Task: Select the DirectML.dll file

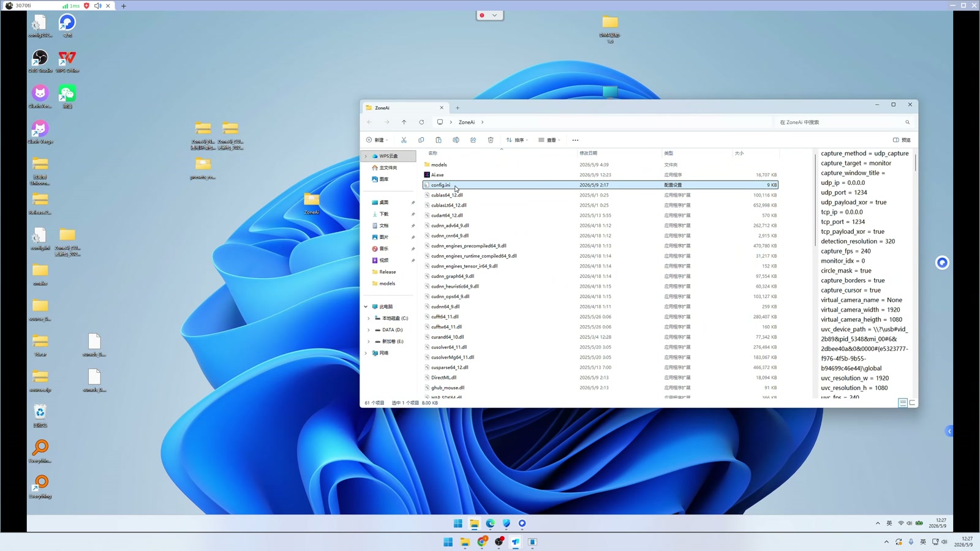Action: pos(601,378)
